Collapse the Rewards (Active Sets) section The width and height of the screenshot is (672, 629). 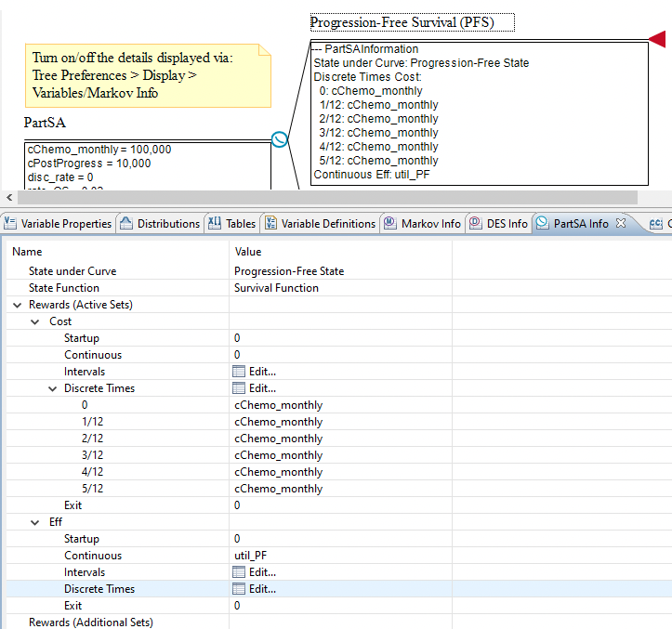click(x=18, y=305)
